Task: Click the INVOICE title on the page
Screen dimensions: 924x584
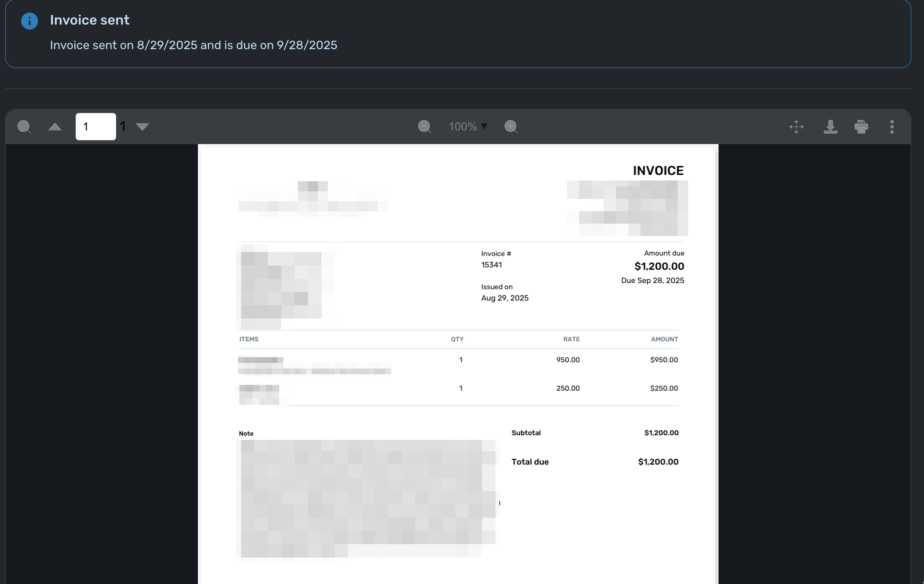Action: point(658,171)
